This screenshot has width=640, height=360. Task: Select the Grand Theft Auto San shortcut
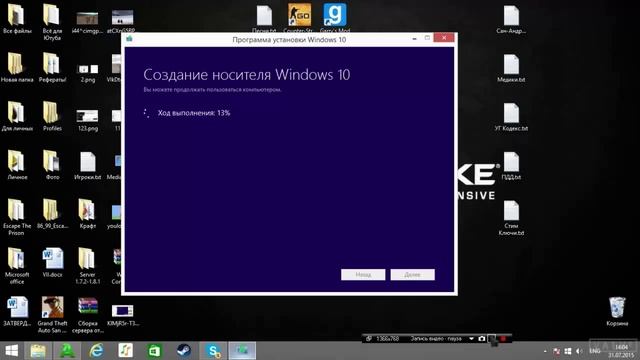coord(52,314)
